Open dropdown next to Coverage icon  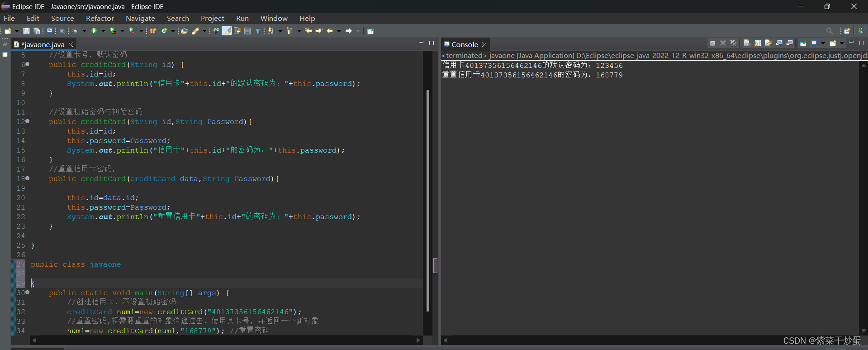[122, 31]
